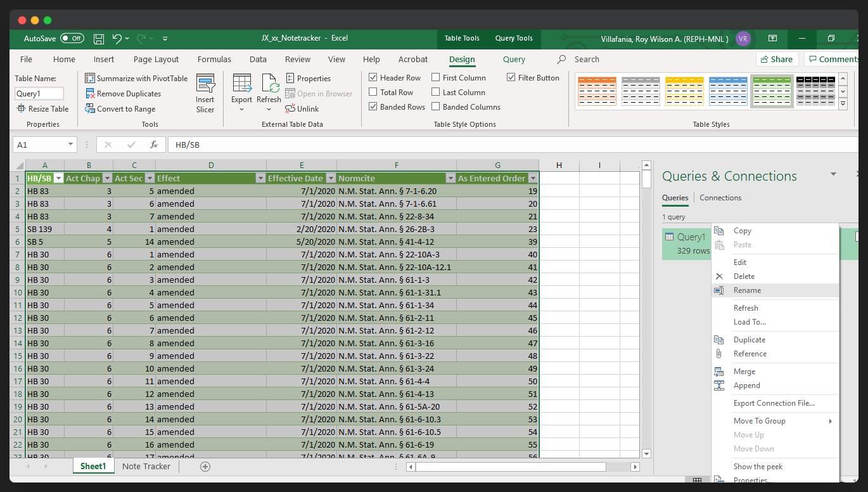868x492 pixels.
Task: Click the Convert to Range tool
Action: [x=120, y=109]
